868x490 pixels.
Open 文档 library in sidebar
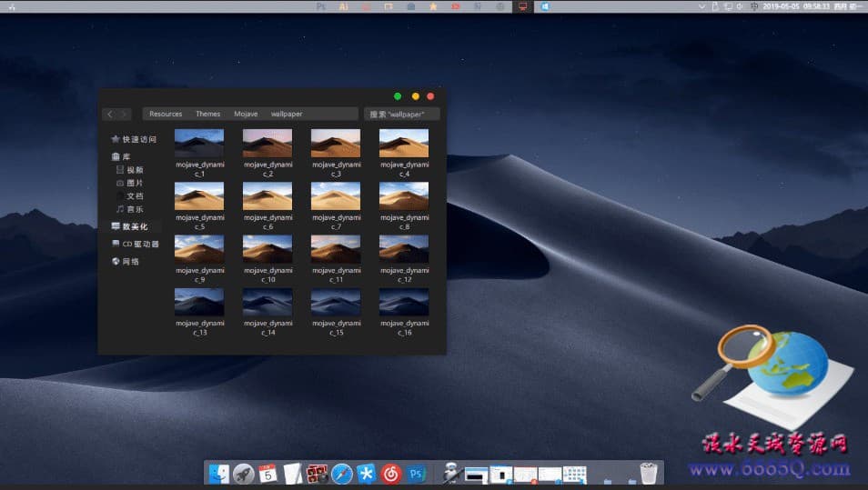tap(129, 196)
